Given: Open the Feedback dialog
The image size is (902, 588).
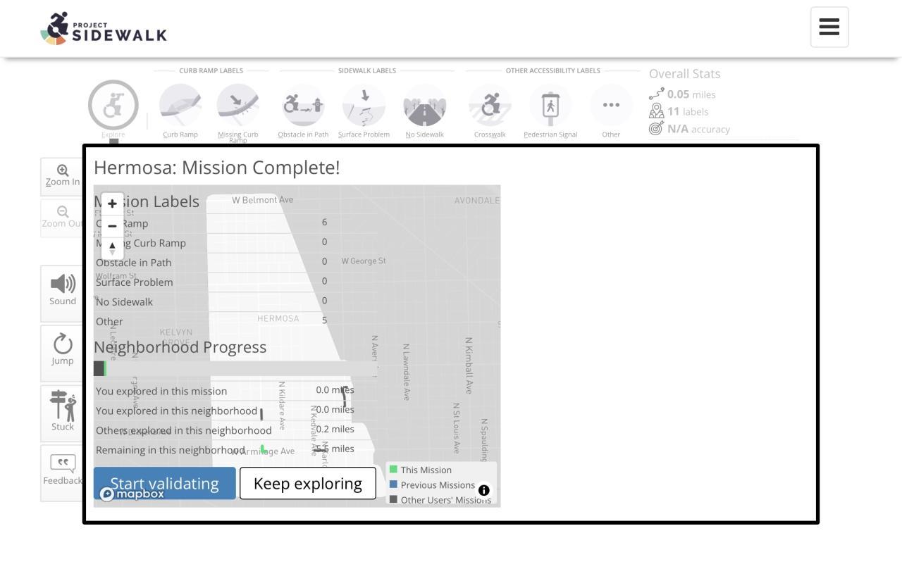Looking at the screenshot, I should (x=62, y=472).
